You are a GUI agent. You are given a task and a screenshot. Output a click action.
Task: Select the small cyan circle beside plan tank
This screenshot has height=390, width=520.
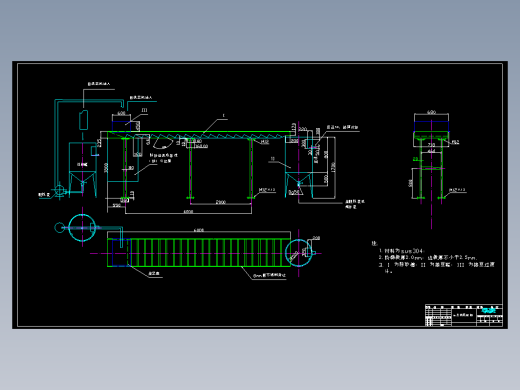coord(59,228)
